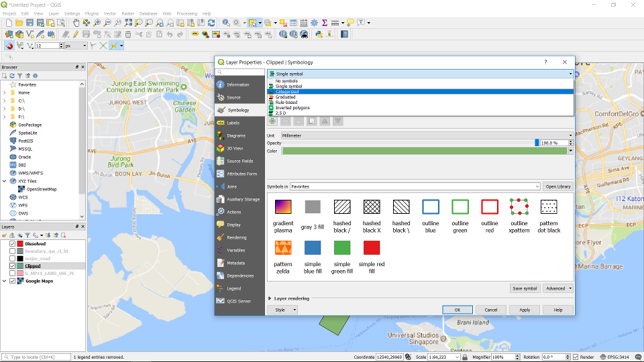Viewport: 644px width, 362px height.
Task: Open the Metadata section
Action: point(235,263)
